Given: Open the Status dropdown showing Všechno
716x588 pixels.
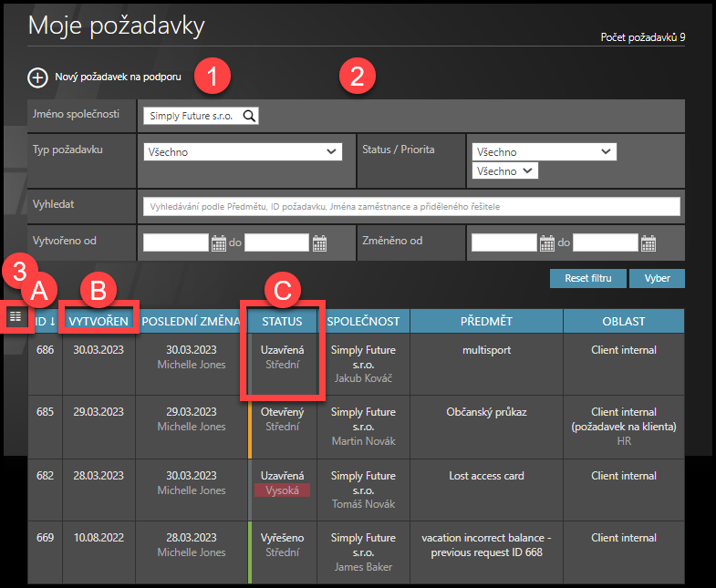Looking at the screenshot, I should click(x=544, y=152).
